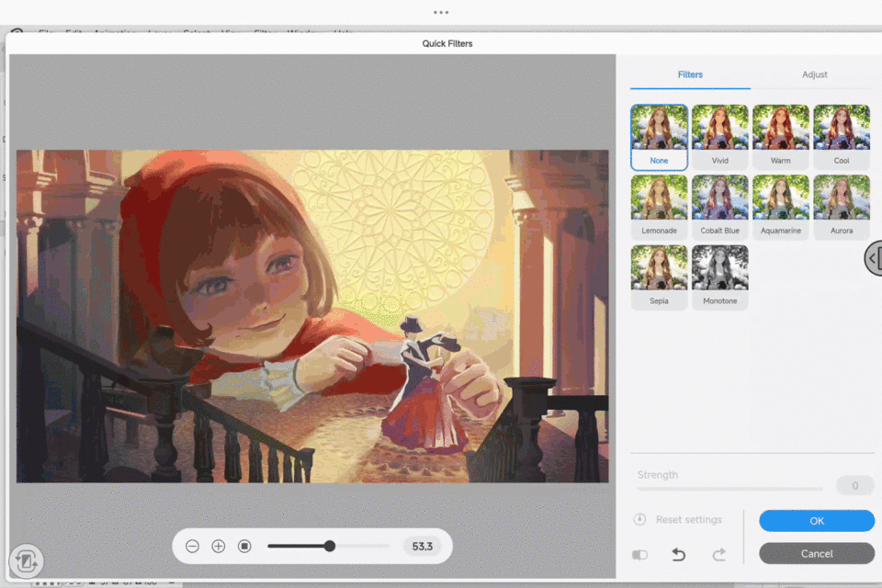Image resolution: width=882 pixels, height=588 pixels.
Task: Click Reset settings
Action: (x=688, y=520)
